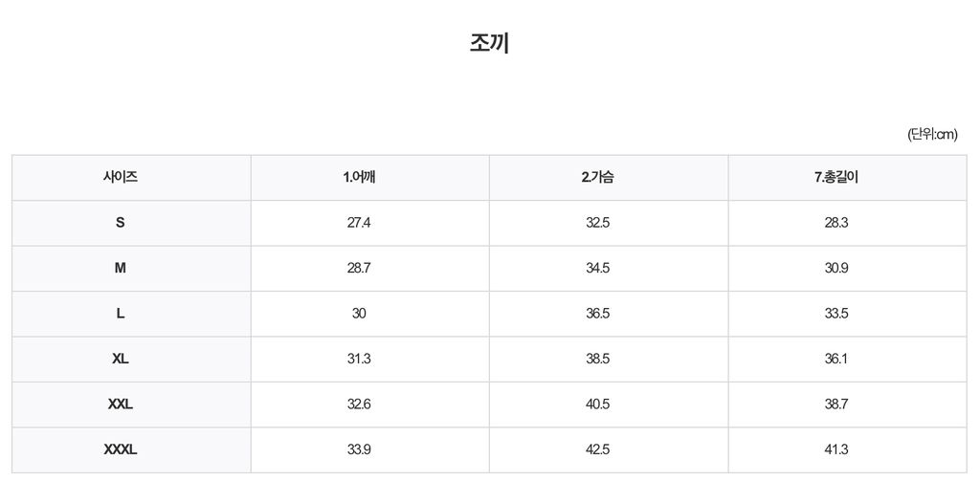The image size is (980, 503).
Task: Click the (단위:cm) unit label
Action: click(931, 135)
